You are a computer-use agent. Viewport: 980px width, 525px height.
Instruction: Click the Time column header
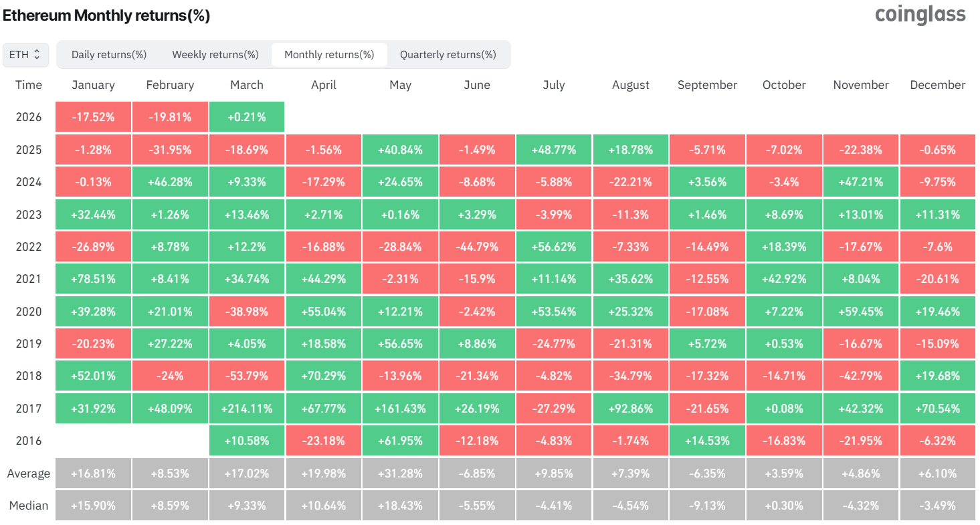click(28, 85)
